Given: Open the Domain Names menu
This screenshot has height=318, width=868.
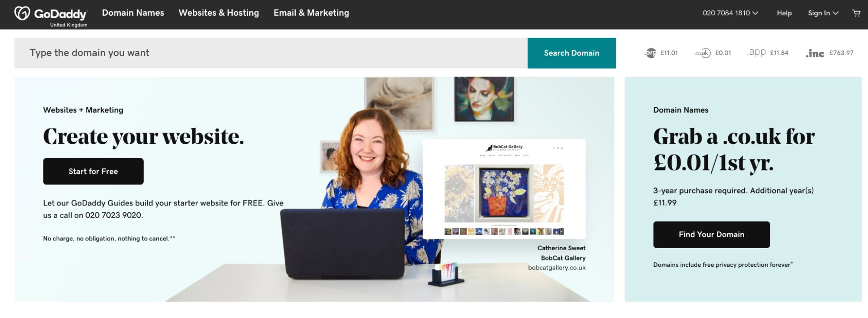Looking at the screenshot, I should (133, 13).
